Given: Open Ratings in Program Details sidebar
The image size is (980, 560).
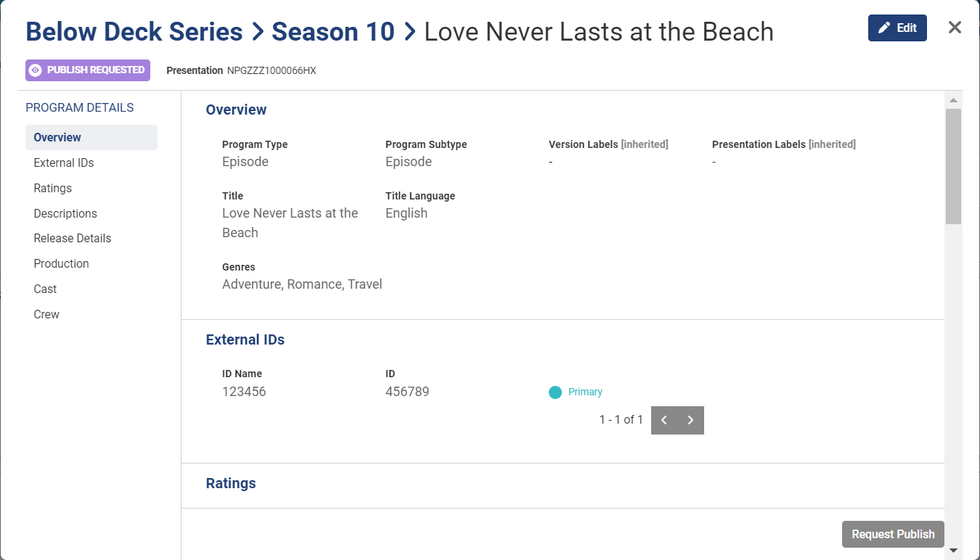Looking at the screenshot, I should (x=53, y=189).
